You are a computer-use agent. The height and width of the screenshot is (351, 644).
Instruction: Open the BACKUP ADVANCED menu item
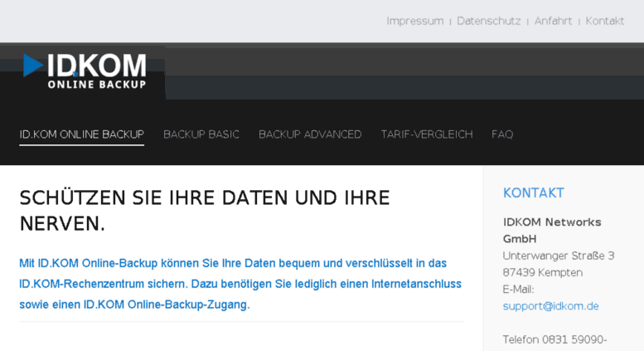click(x=310, y=134)
